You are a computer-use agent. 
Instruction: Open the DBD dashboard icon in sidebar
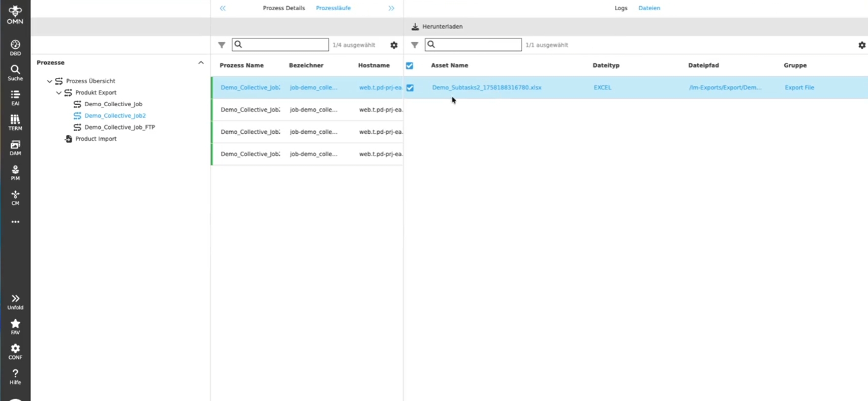point(15,47)
